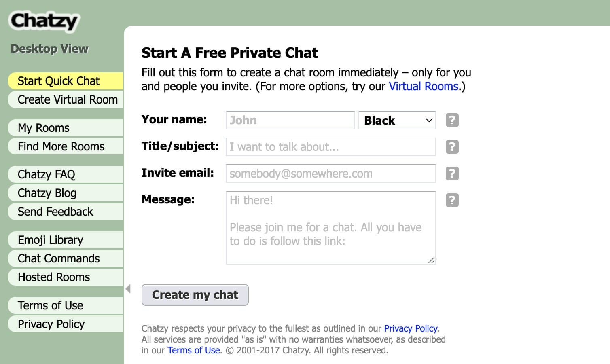Screen dimensions: 610x364
Task: Select Hosted Rooms in the sidebar
Action: click(x=54, y=277)
